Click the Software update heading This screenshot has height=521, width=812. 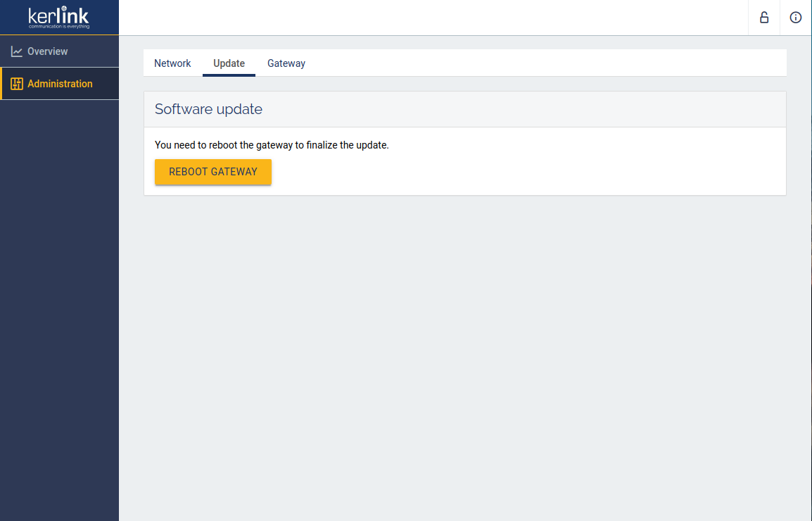pos(208,109)
